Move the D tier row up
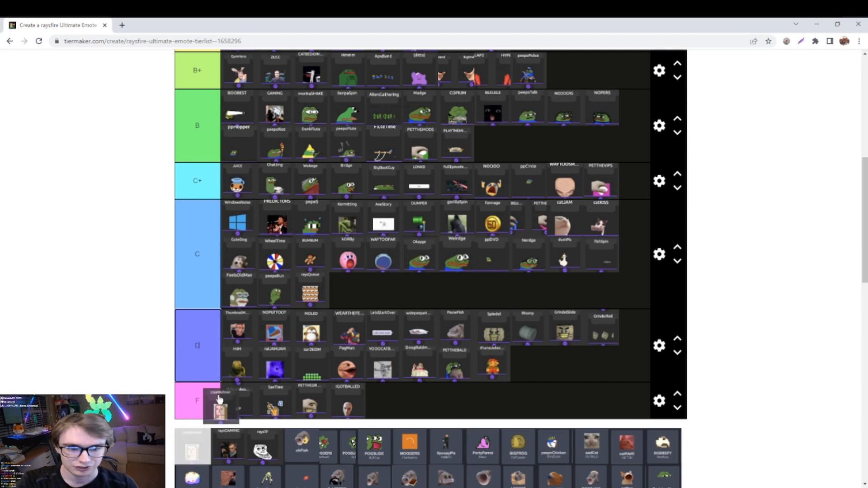Image resolution: width=868 pixels, height=488 pixels. tap(677, 338)
